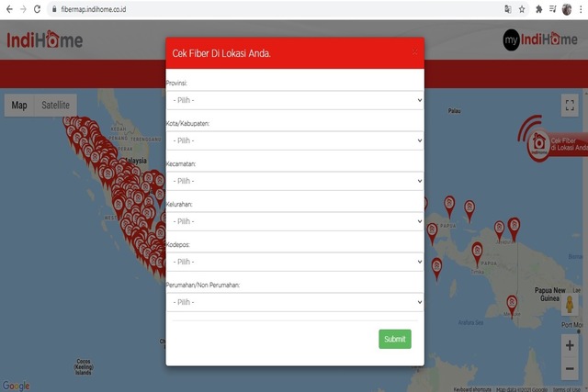This screenshot has height=392, width=588.
Task: Open Chrome three-dot menu
Action: tap(581, 9)
